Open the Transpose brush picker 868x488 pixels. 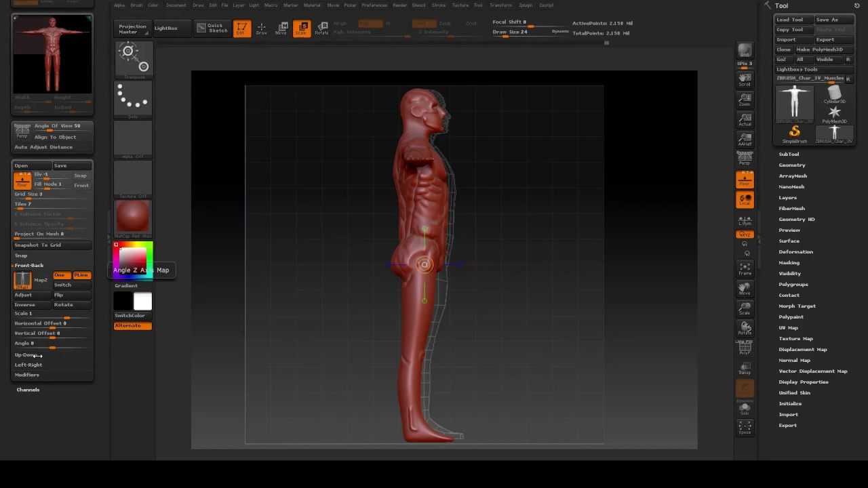click(133, 60)
